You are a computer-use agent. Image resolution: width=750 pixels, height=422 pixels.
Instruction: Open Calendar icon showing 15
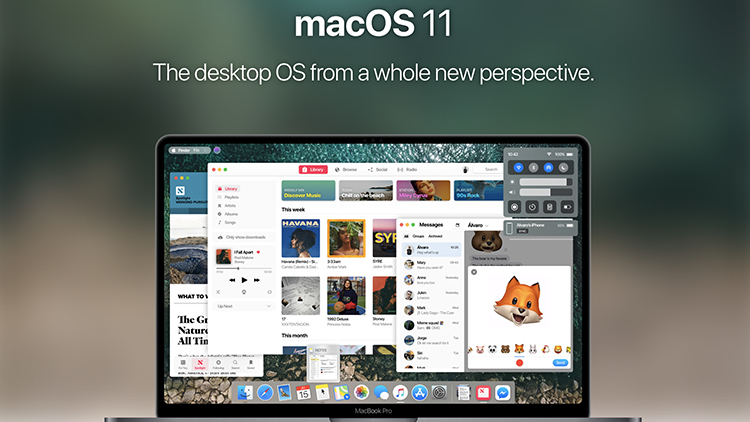303,393
